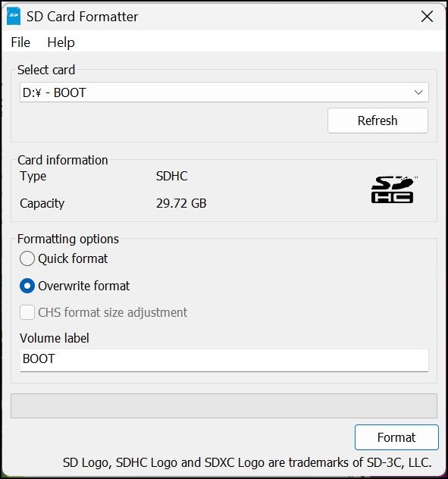Screen dimensions: 448x479
Task: Click the SDHC logo image
Action: coord(393,189)
